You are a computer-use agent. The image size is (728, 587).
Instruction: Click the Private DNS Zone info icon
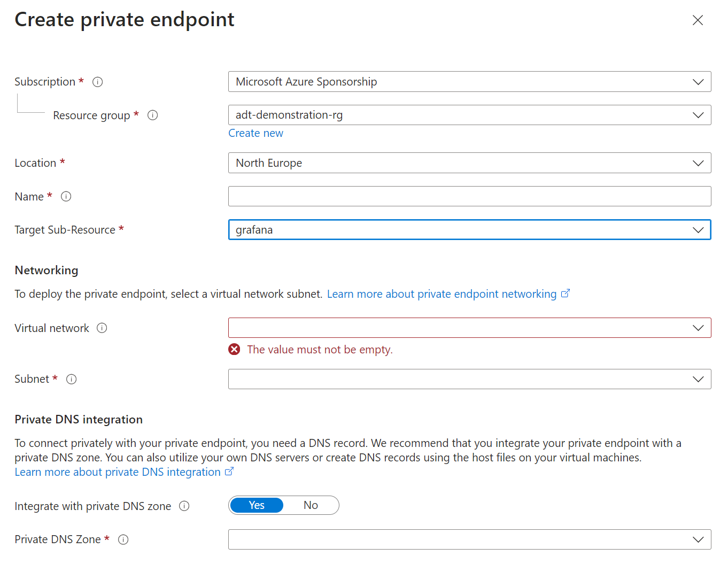123,539
